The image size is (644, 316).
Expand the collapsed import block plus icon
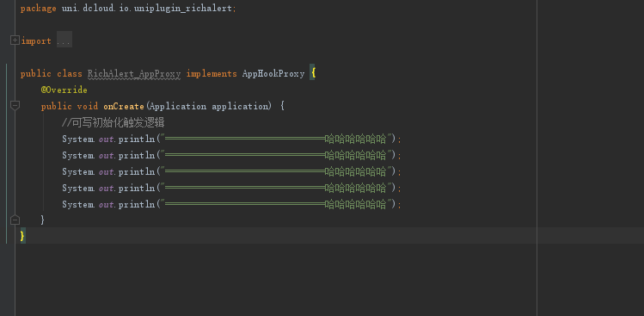click(15, 40)
